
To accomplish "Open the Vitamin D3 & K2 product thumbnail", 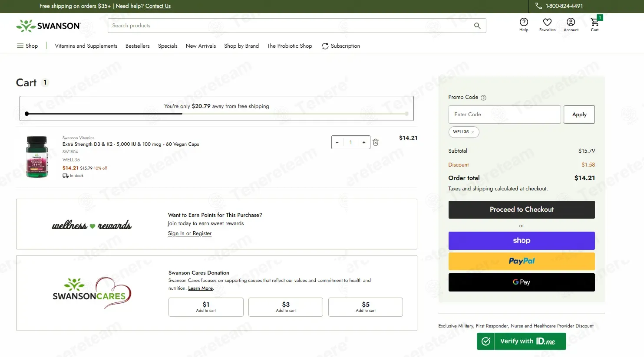I will [37, 157].
